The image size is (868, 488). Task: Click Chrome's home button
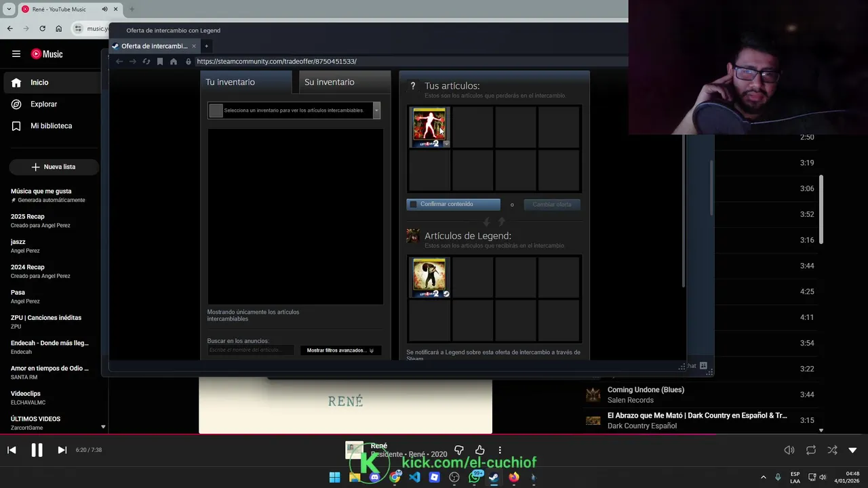coord(58,28)
